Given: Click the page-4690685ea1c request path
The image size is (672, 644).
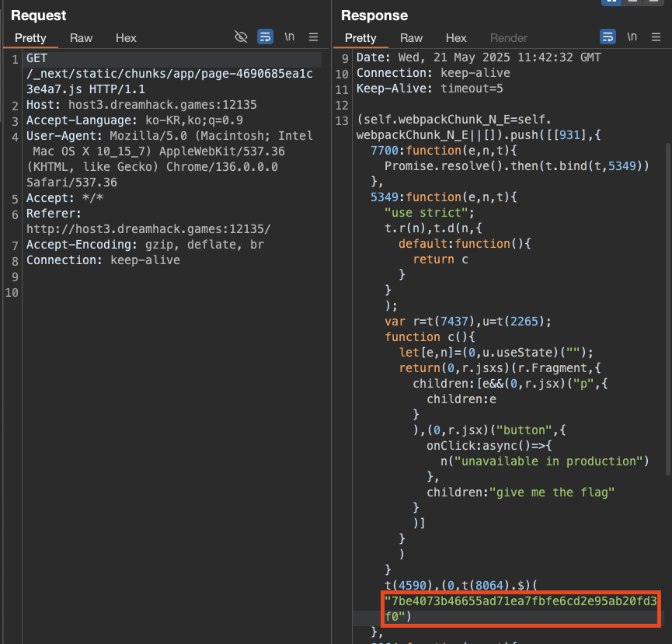Looking at the screenshot, I should tap(169, 82).
